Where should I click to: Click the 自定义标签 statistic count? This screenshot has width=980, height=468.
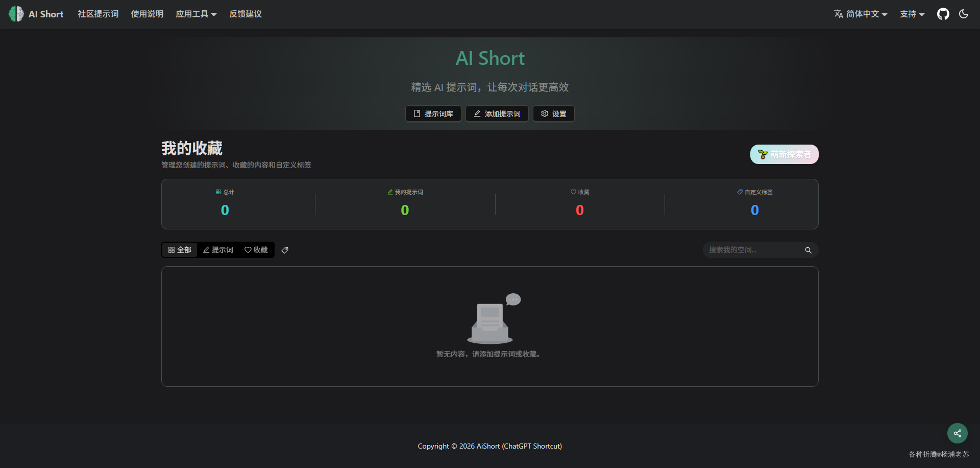point(755,210)
